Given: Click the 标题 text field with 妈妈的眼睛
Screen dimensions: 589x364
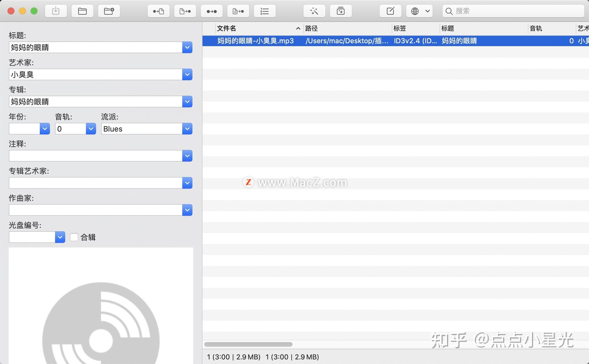Looking at the screenshot, I should [96, 48].
